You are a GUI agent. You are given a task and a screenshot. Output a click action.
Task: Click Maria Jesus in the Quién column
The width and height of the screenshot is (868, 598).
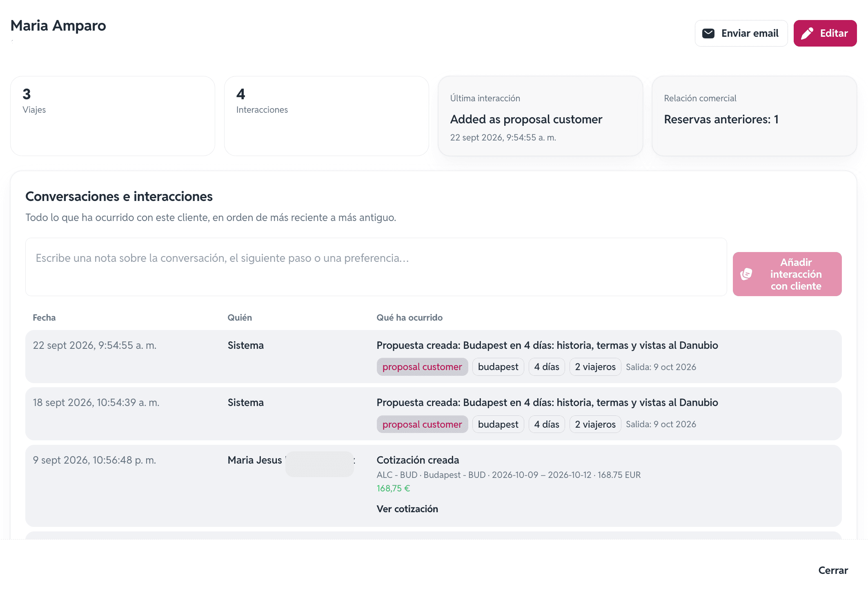(255, 460)
